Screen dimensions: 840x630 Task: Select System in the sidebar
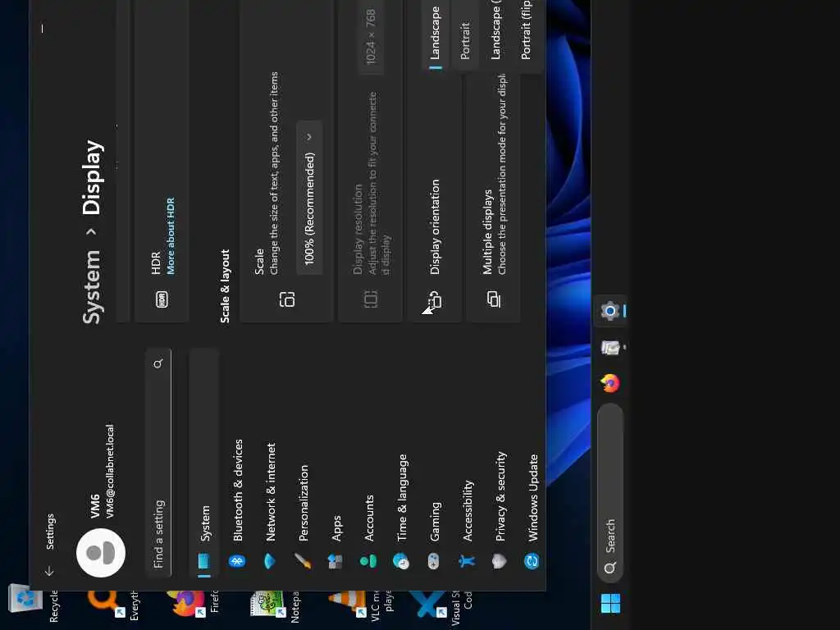[x=204, y=463]
